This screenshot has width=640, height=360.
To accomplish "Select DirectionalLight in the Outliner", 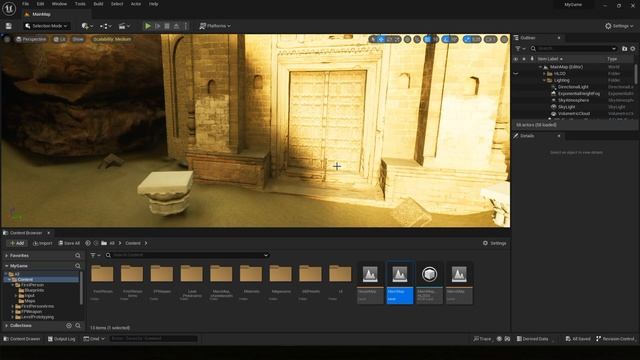I will [x=573, y=87].
